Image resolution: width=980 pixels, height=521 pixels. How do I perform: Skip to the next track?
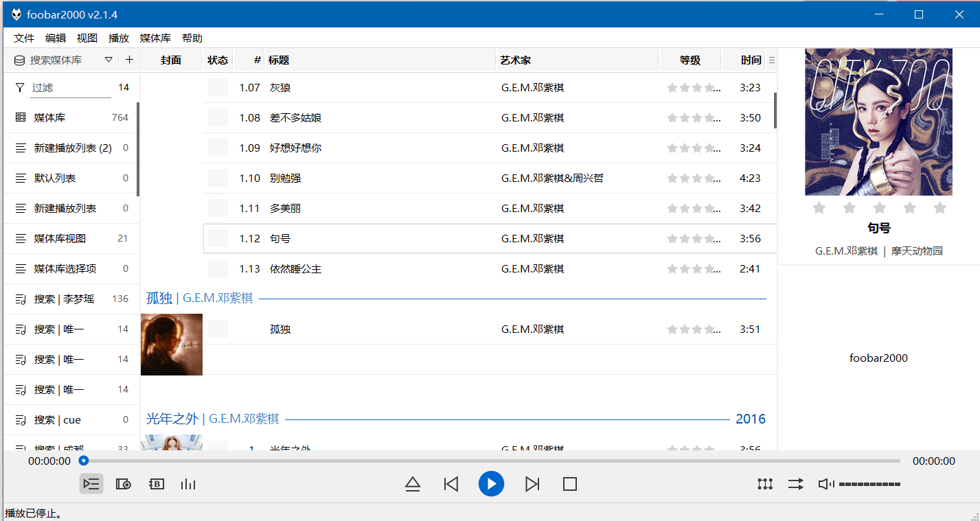532,484
